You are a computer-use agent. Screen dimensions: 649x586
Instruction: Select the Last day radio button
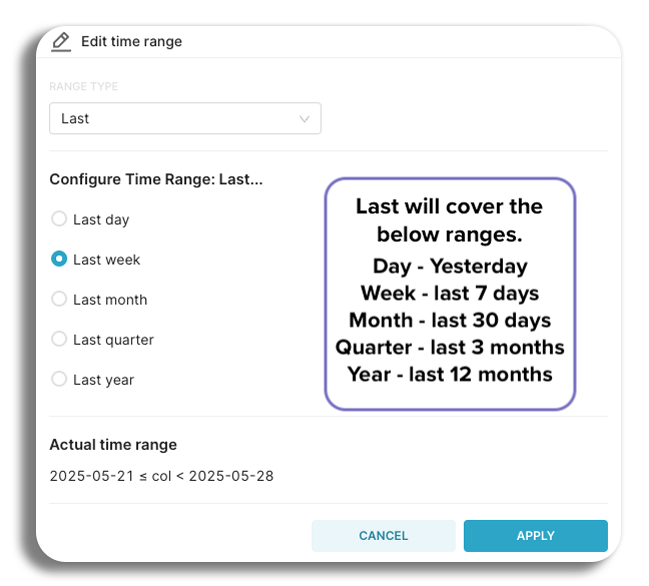click(59, 219)
